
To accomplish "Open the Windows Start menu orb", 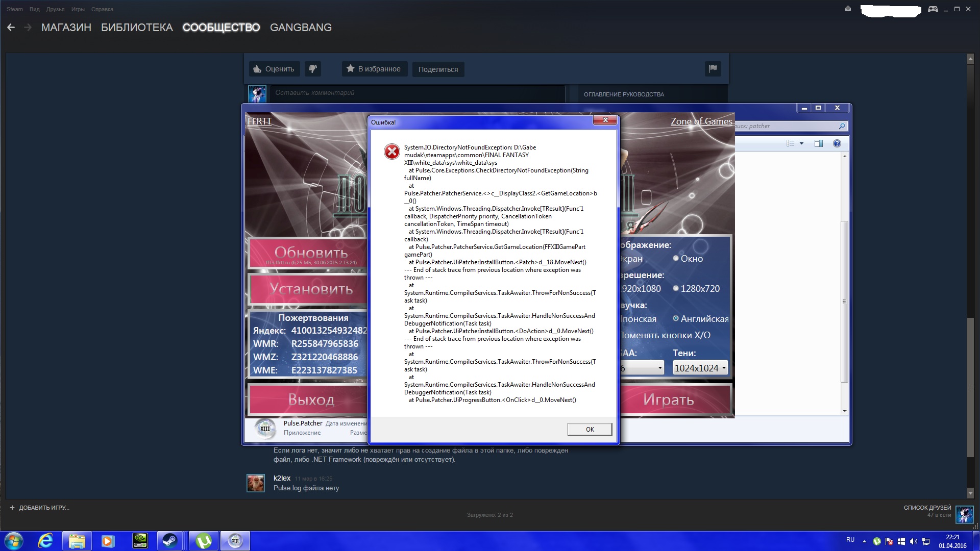I will (14, 541).
